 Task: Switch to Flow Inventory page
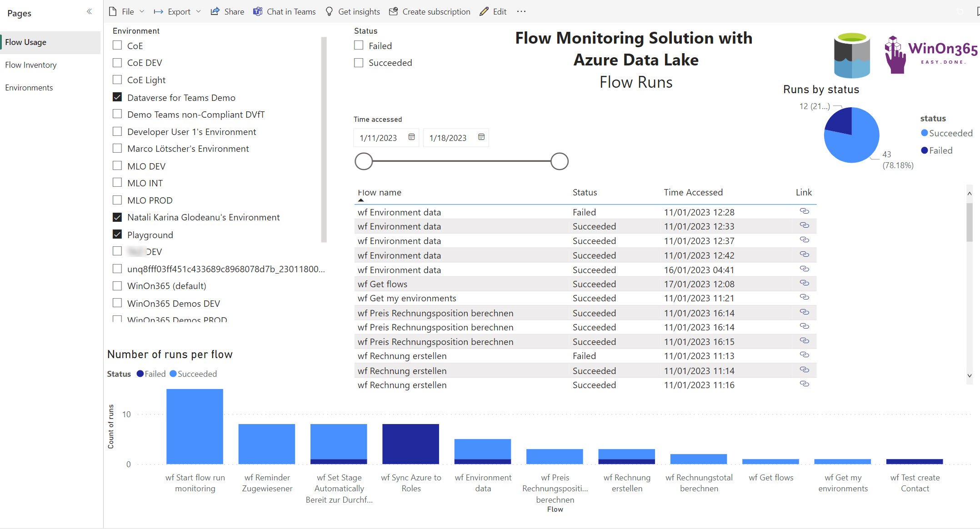point(30,65)
